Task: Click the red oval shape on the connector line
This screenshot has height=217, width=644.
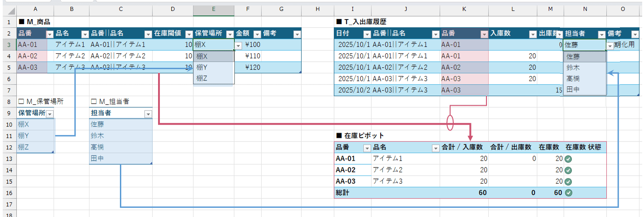Action: tap(450, 122)
